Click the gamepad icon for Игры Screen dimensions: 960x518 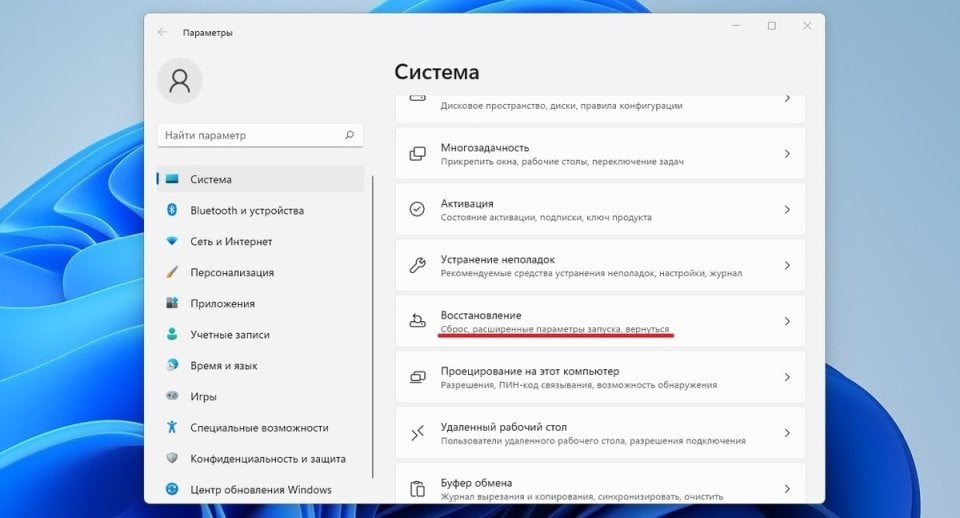point(172,397)
